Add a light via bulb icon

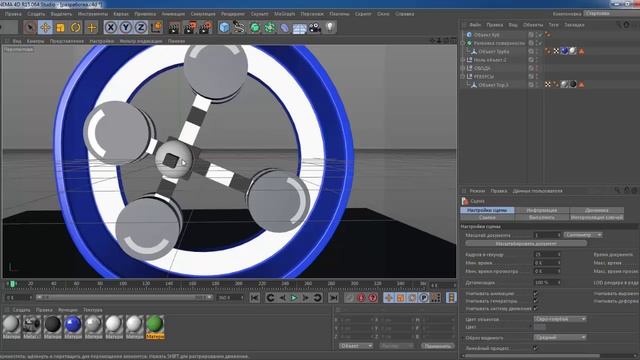tap(330, 27)
